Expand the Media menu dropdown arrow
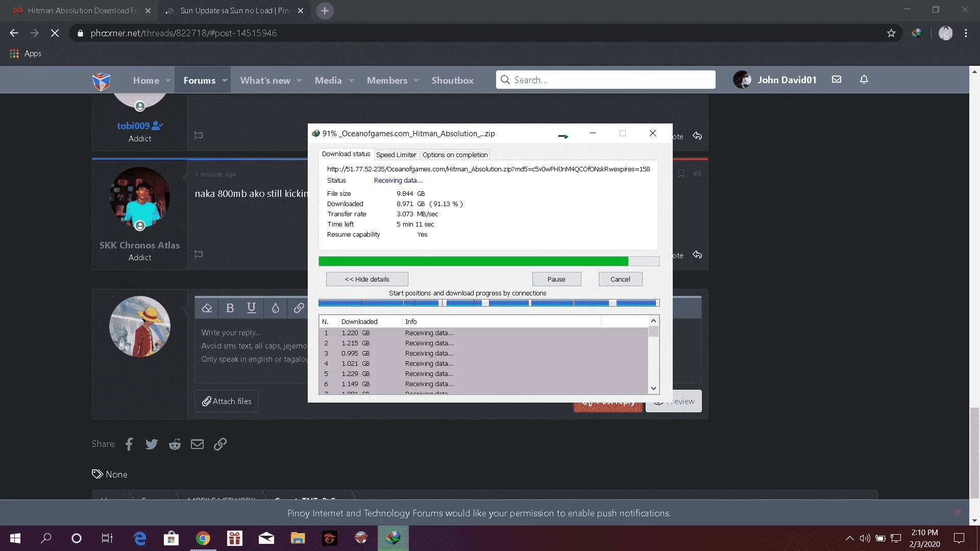 (x=351, y=81)
